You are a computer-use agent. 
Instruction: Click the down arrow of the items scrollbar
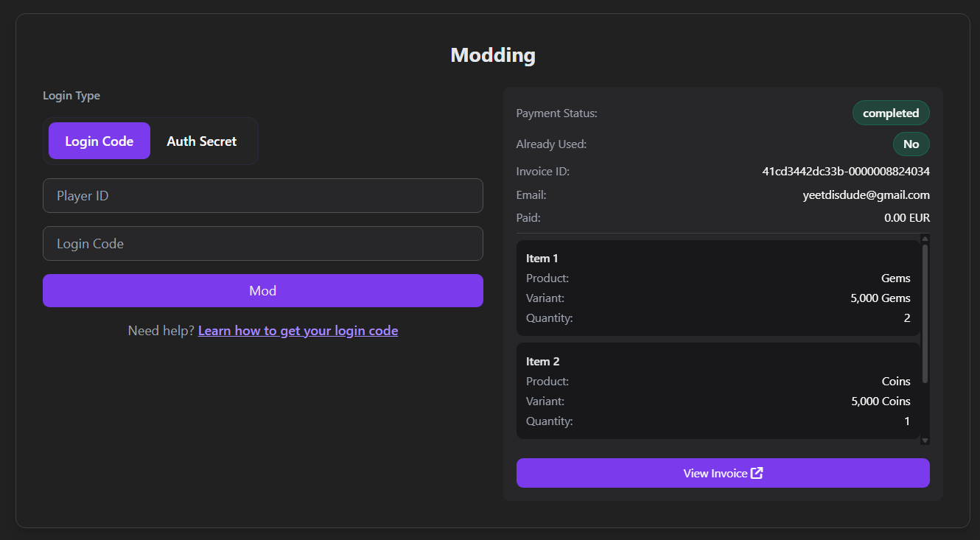pyautogui.click(x=925, y=441)
